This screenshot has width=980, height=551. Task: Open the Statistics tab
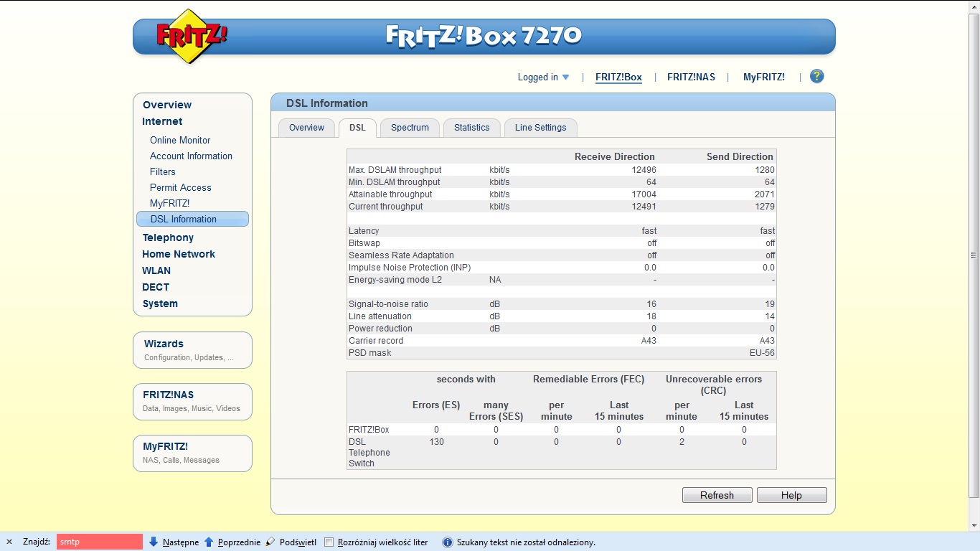tap(471, 128)
